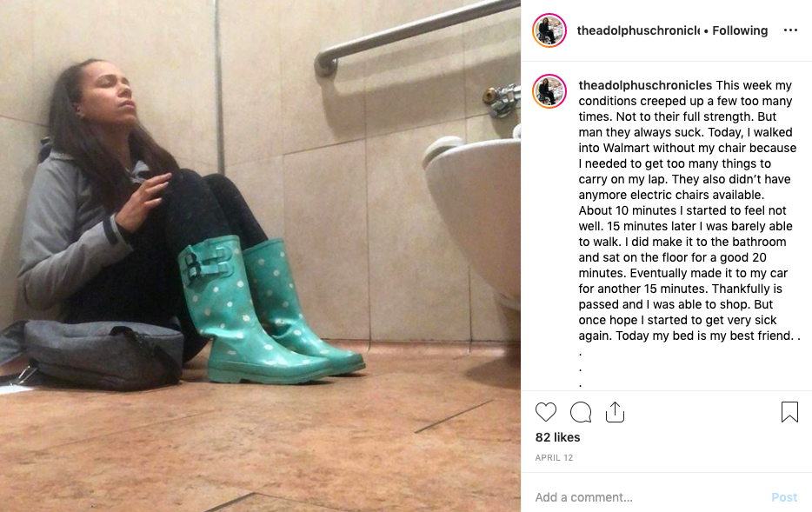812x512 pixels.
Task: Focus the Add a comment field
Action: [648, 497]
